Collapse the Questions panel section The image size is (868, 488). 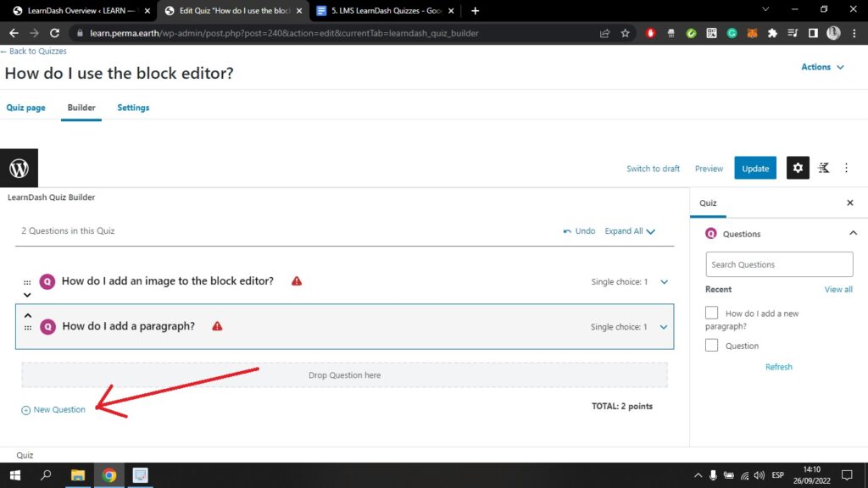tap(852, 234)
